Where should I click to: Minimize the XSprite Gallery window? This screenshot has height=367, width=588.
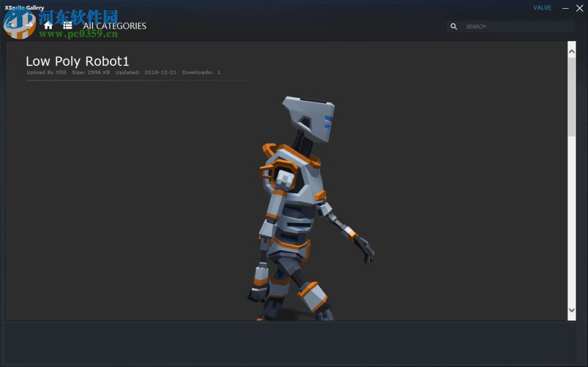(566, 8)
